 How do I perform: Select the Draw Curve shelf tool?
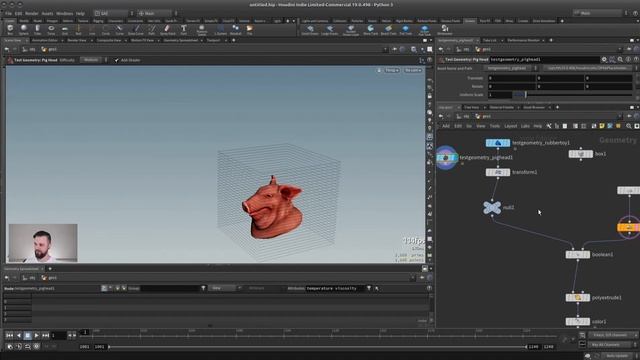pos(136,29)
